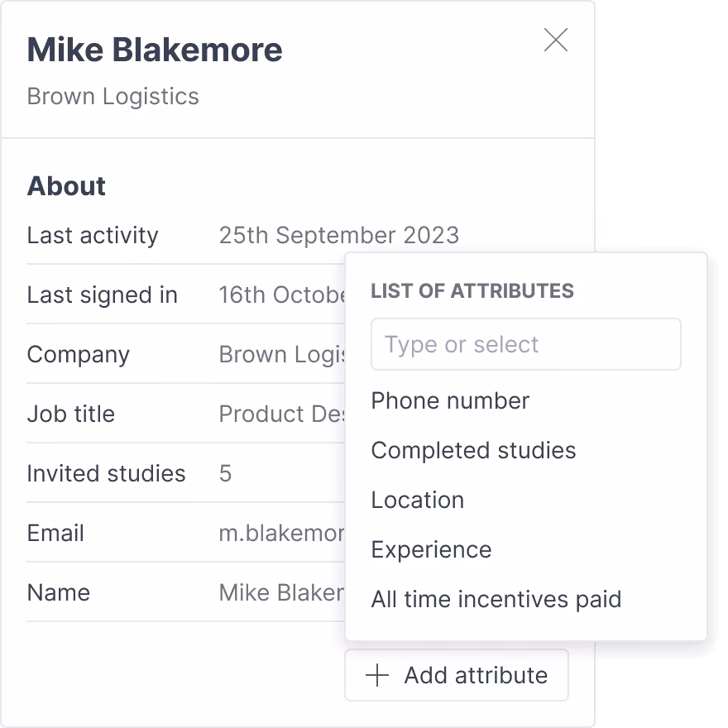The width and height of the screenshot is (728, 728).
Task: Click the Last signed in date
Action: 273,295
